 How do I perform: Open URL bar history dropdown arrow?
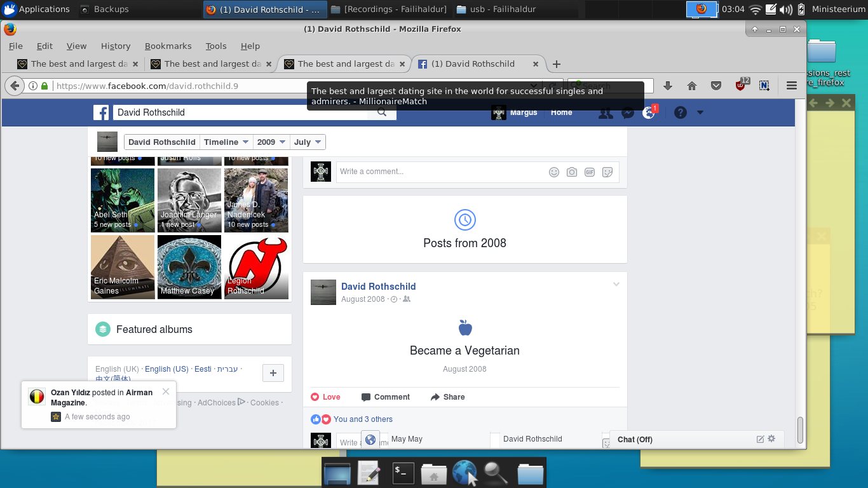(535, 86)
